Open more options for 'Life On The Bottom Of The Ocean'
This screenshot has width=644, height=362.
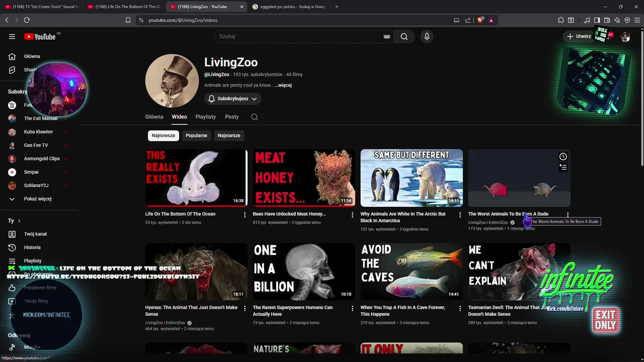(245, 215)
